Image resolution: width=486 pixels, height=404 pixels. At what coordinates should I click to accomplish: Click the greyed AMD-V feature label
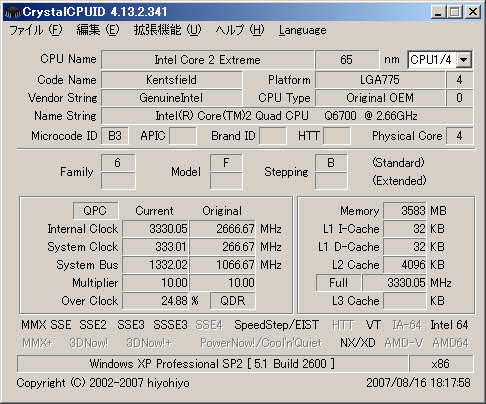pyautogui.click(x=404, y=343)
